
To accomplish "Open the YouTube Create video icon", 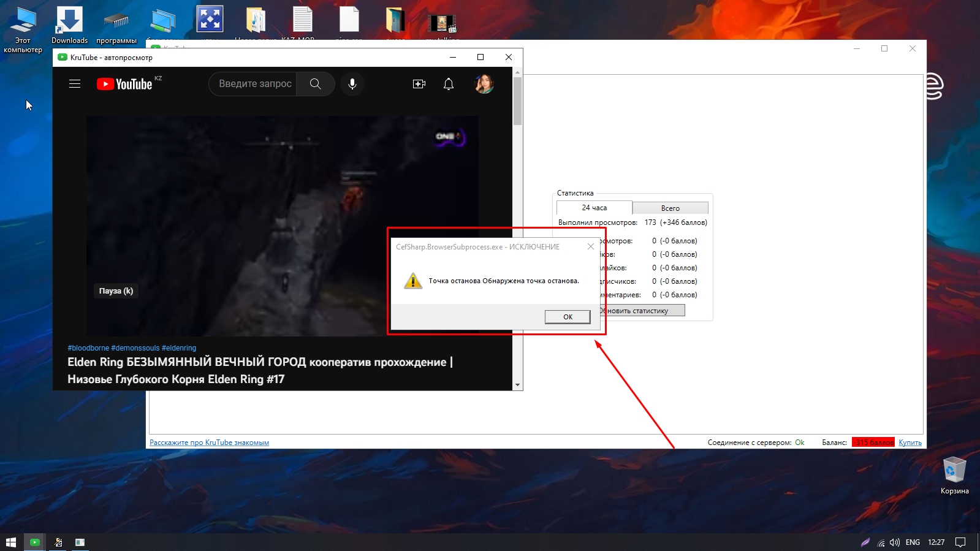I will click(x=419, y=84).
